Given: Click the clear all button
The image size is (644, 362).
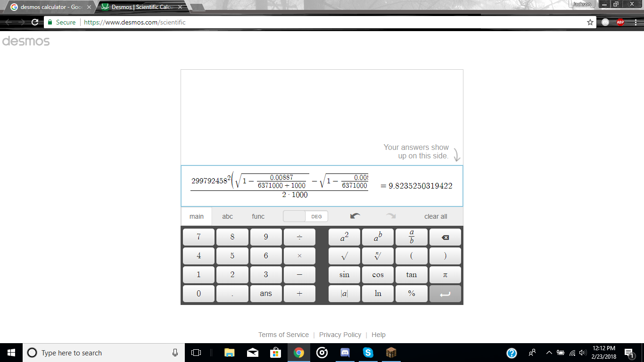Looking at the screenshot, I should (435, 216).
